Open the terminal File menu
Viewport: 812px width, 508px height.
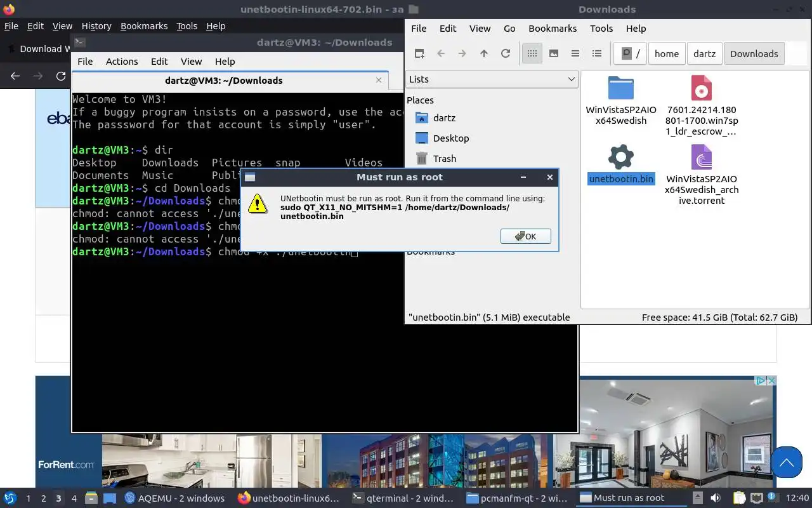coord(85,62)
